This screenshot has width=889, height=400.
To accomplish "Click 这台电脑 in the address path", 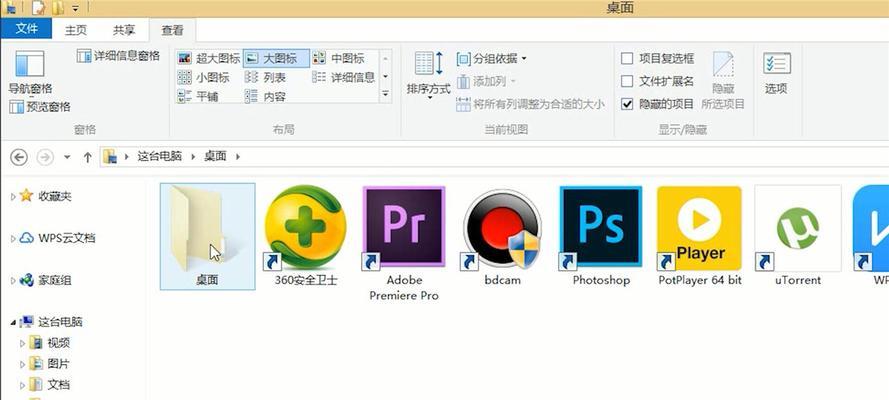I will pos(159,156).
